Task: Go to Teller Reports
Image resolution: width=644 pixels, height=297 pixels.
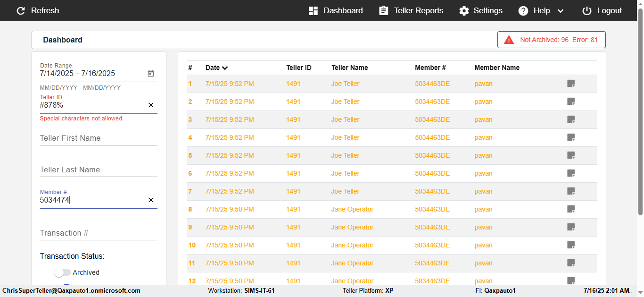Action: [x=411, y=10]
